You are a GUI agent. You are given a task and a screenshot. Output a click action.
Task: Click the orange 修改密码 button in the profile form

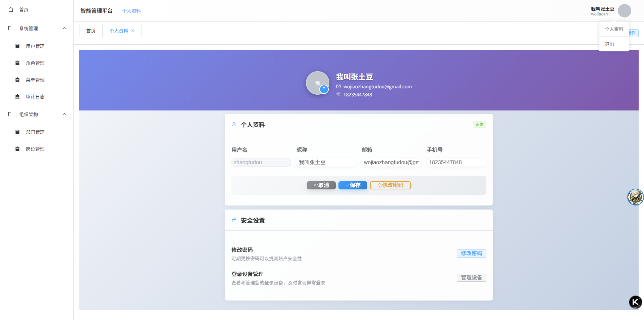(x=390, y=185)
